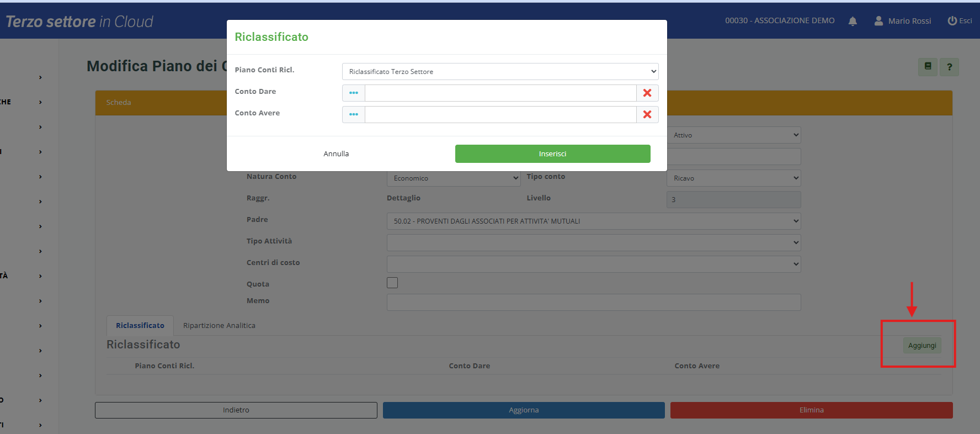Click into the Conto Avere text field
The width and height of the screenshot is (980, 434).
coord(500,114)
